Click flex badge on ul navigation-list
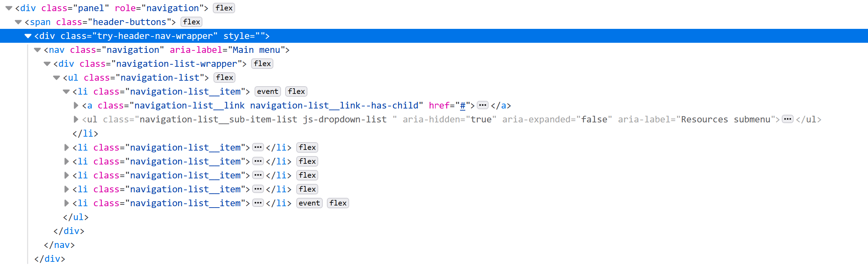The width and height of the screenshot is (868, 266). [x=224, y=78]
